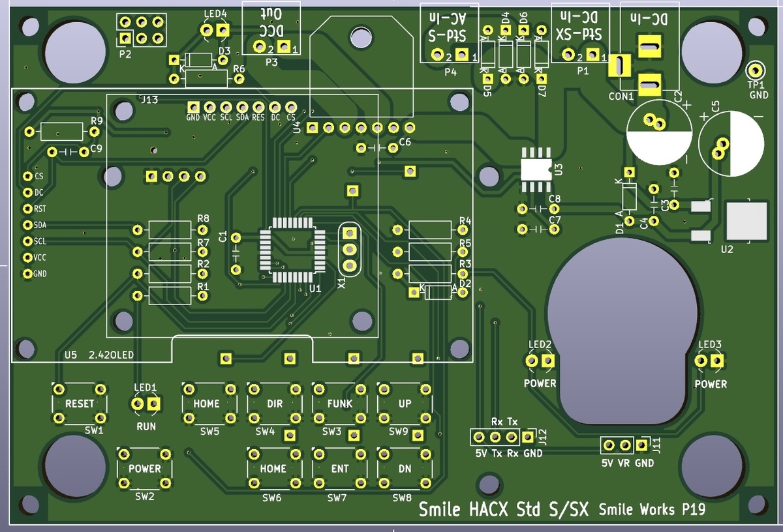783x532 pixels.
Task: Select the UP switch SW9
Action: pyautogui.click(x=405, y=404)
